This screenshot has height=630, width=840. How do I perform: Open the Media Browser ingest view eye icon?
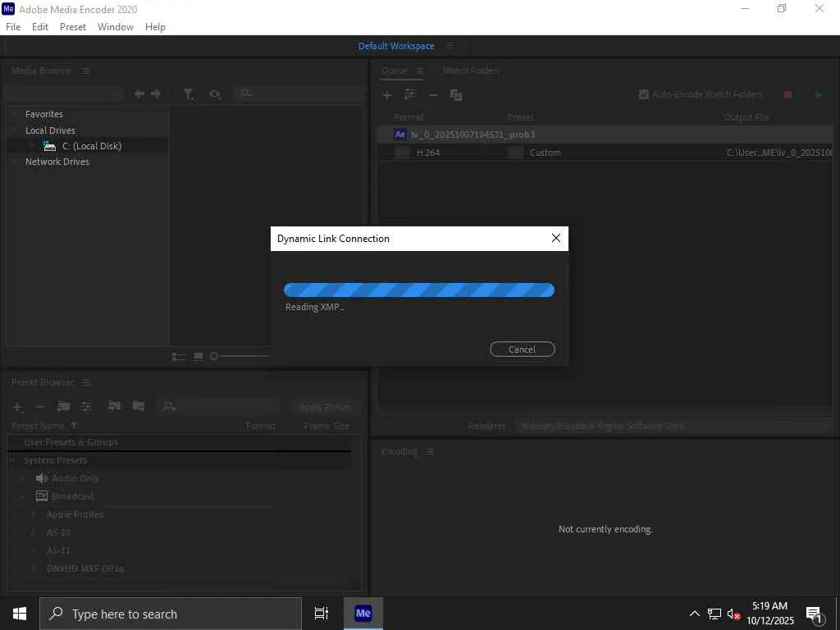216,94
